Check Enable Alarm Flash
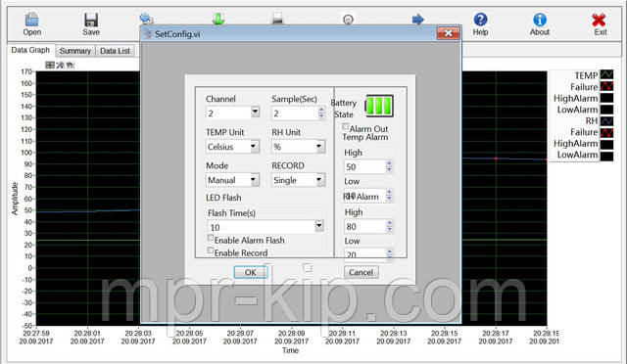Viewport: 627px width, 364px height. [x=211, y=238]
